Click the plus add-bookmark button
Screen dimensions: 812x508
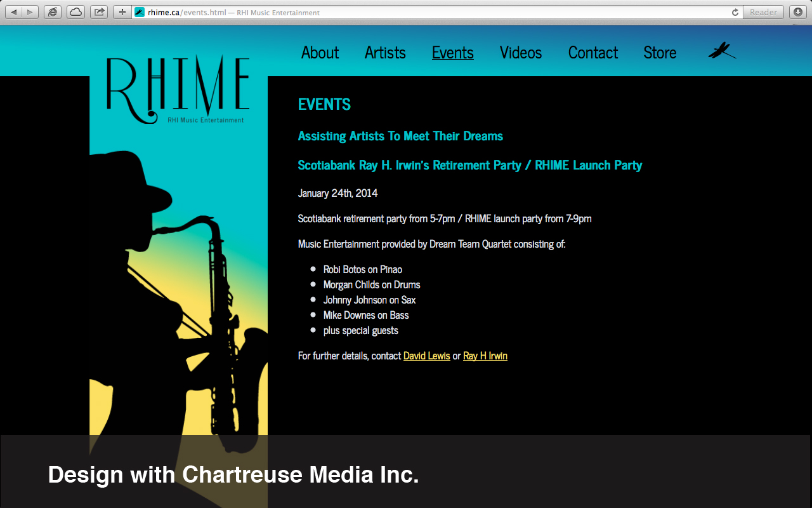(122, 12)
